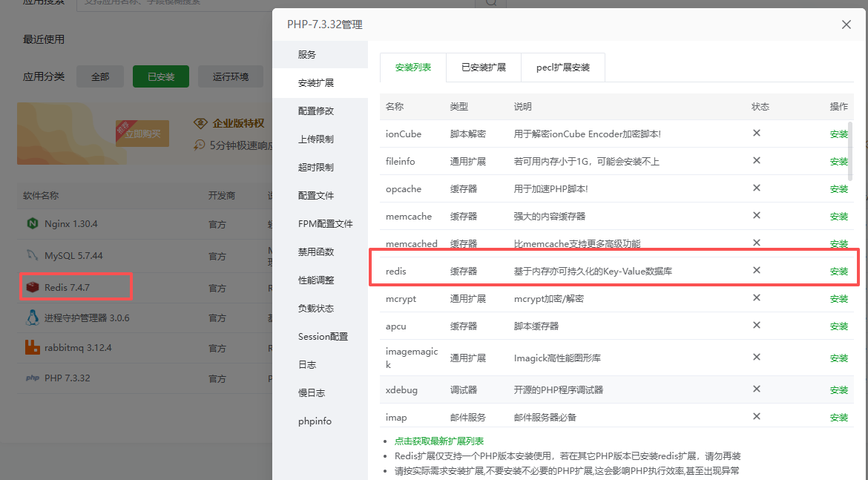Open 禁用函数 in the sidebar
This screenshot has height=480, width=868.
(x=320, y=252)
